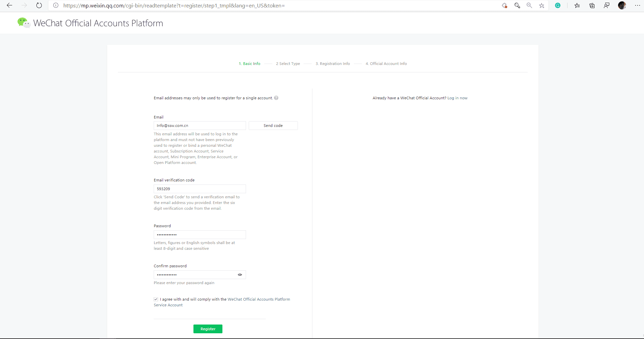644x339 pixels.
Task: Refresh the page with reload icon
Action: [39, 5]
